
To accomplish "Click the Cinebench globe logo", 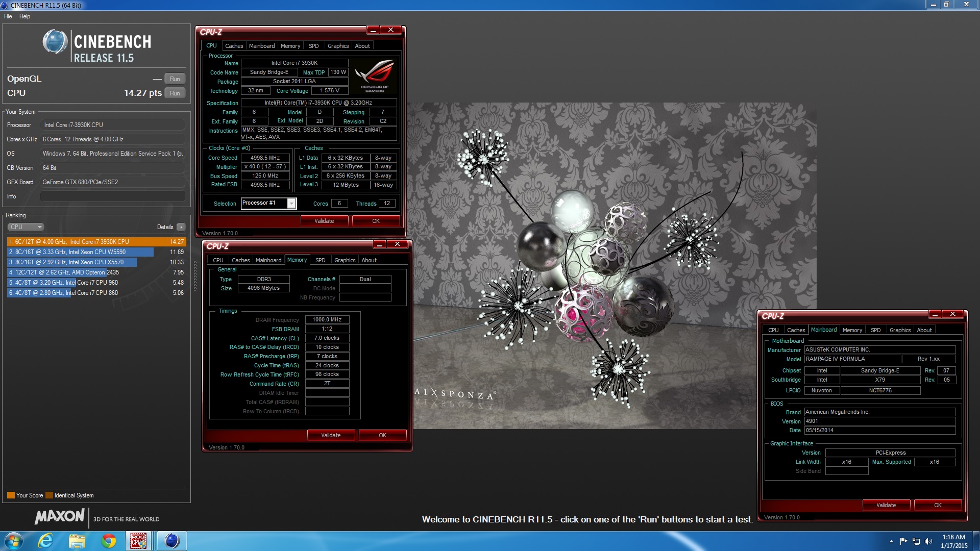I will 55,42.
